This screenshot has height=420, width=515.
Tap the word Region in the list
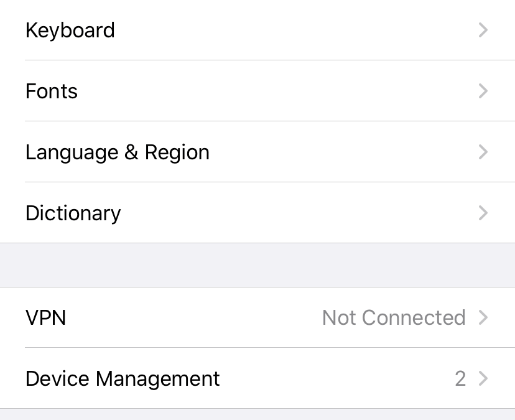[177, 152]
